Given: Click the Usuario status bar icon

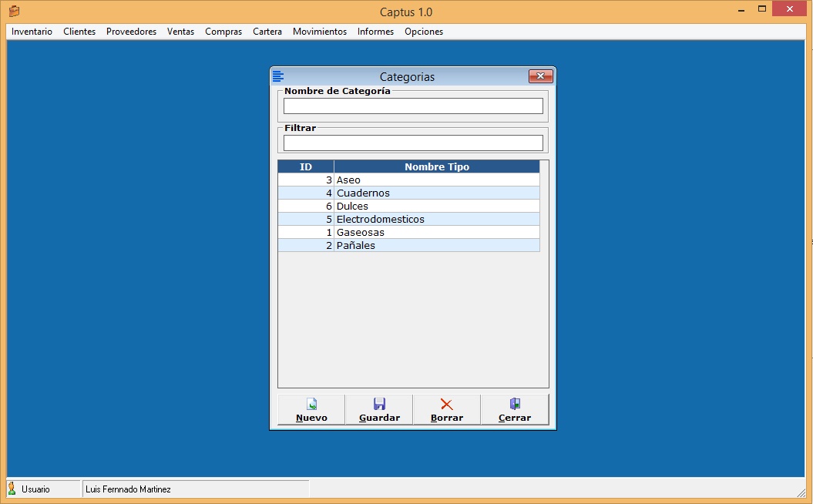Looking at the screenshot, I should coord(12,489).
